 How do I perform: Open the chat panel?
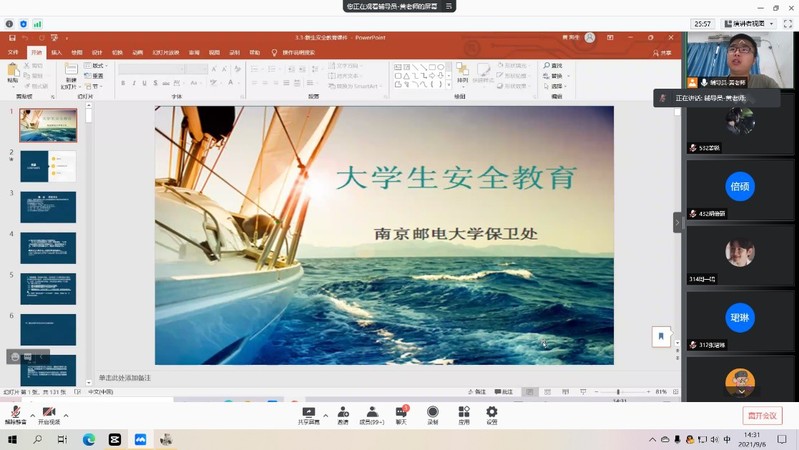[x=401, y=413]
